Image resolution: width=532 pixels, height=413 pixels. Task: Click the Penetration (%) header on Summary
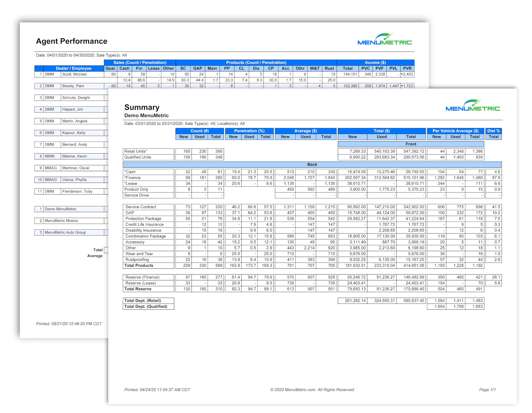pyautogui.click(x=249, y=130)
